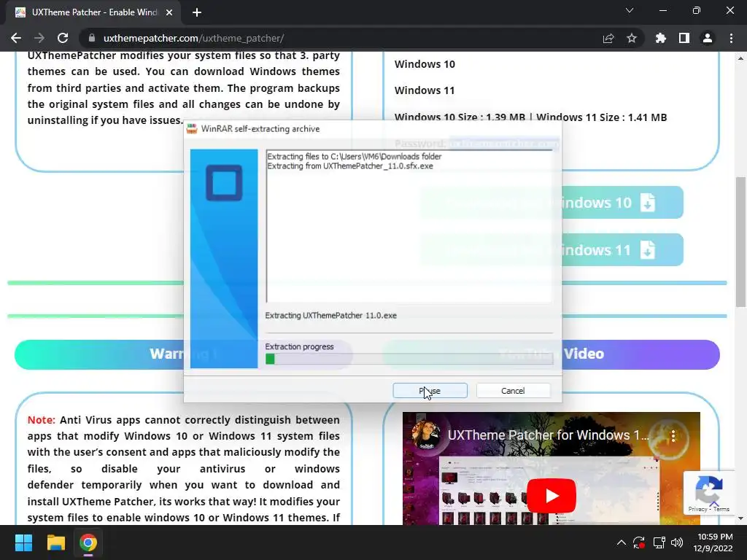The height and width of the screenshot is (560, 747).
Task: Open Chrome profile menu
Action: (708, 38)
